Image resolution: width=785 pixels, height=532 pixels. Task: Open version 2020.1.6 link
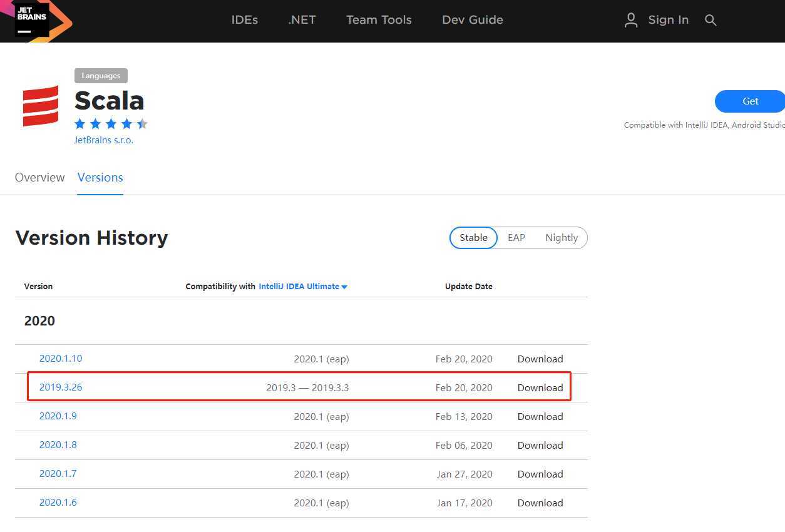point(58,503)
